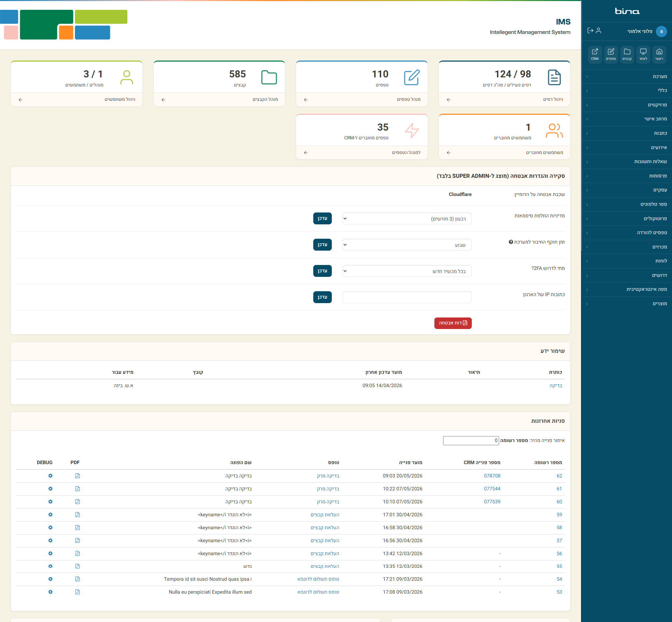Click the DEBUG gear icon for record 57
This screenshot has width=672, height=622.
coord(50,540)
